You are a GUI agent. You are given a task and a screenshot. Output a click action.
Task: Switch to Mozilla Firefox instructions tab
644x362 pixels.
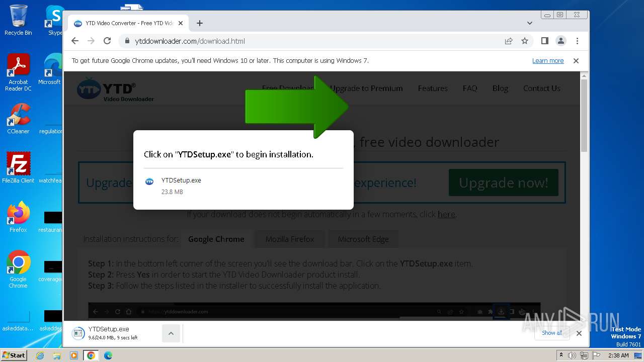click(290, 239)
